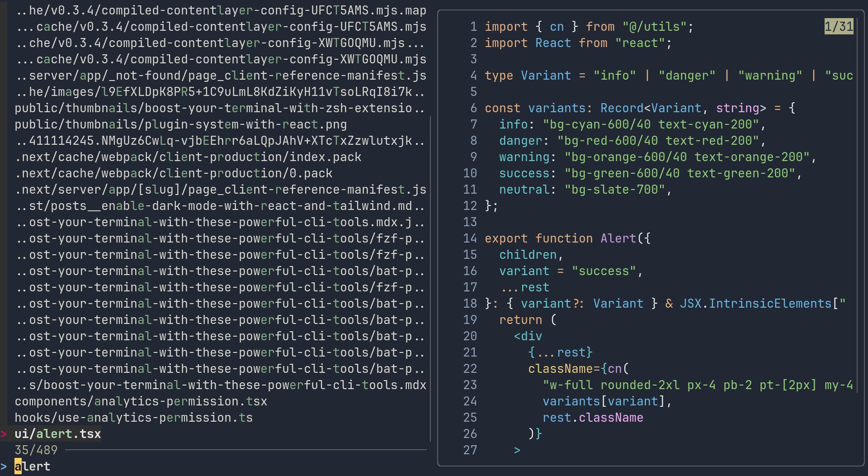Choose the plugin-system-with-react.png thumbnail file

pos(180,124)
